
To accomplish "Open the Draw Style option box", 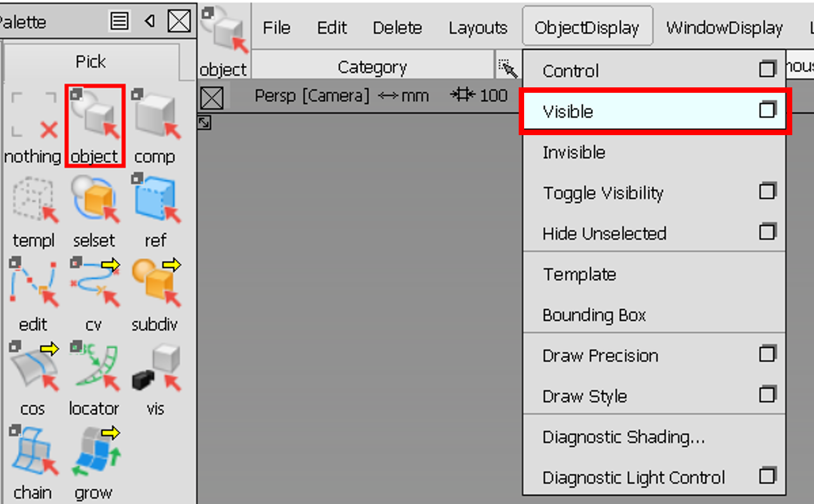I will click(x=767, y=394).
